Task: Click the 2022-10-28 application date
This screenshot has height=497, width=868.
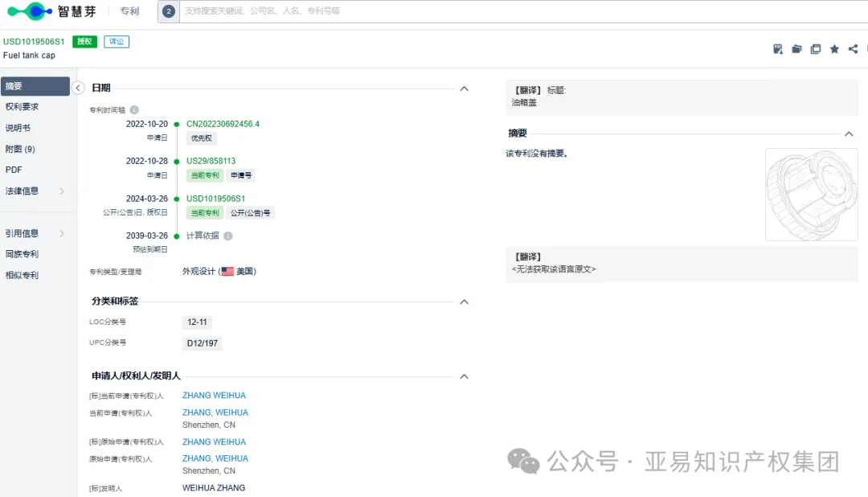Action: pos(147,161)
